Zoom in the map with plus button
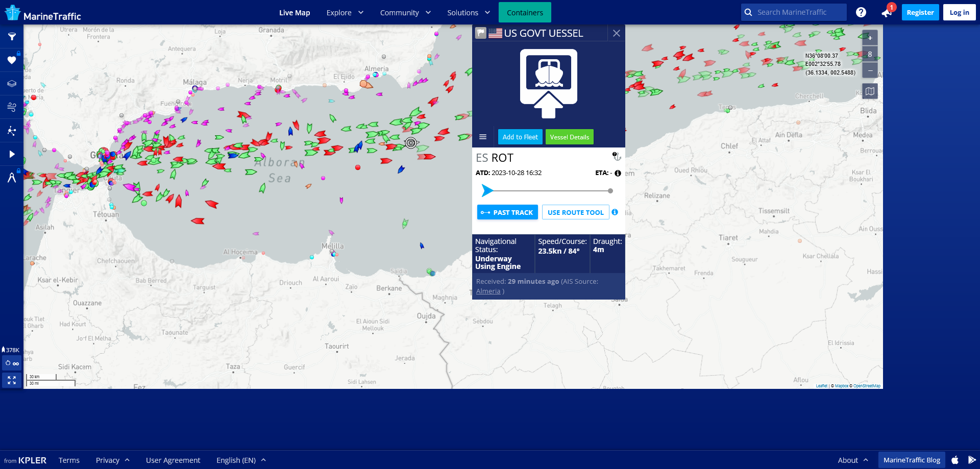Image resolution: width=980 pixels, height=469 pixels. tap(870, 38)
